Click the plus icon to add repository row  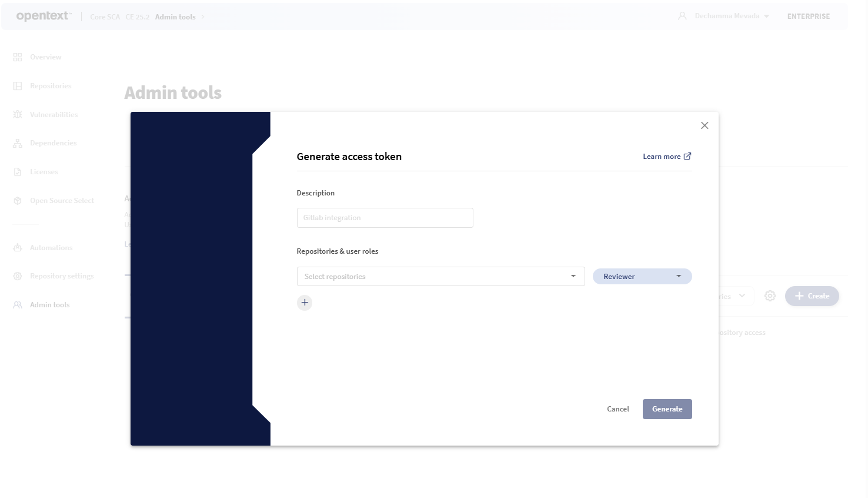pyautogui.click(x=305, y=303)
